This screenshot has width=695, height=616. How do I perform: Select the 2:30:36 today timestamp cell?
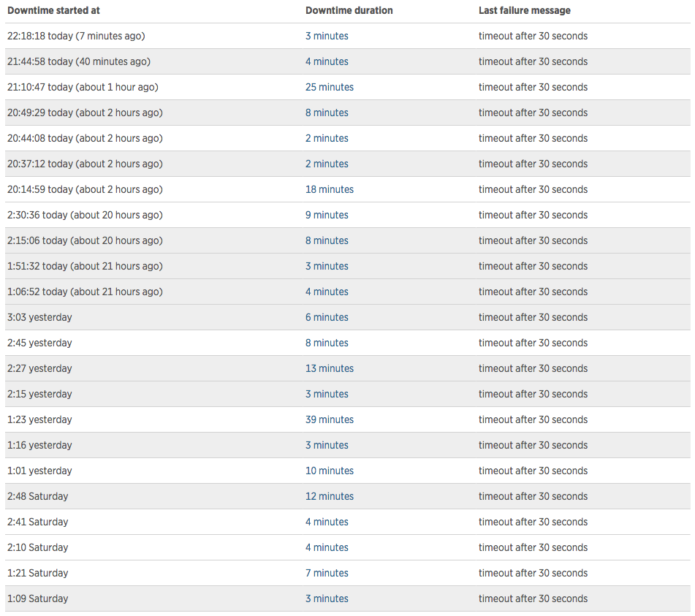tap(85, 215)
